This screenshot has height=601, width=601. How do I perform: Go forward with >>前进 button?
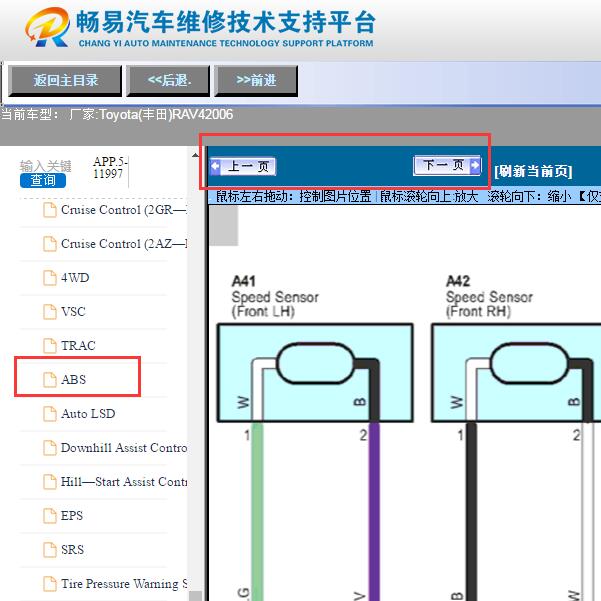tap(256, 80)
